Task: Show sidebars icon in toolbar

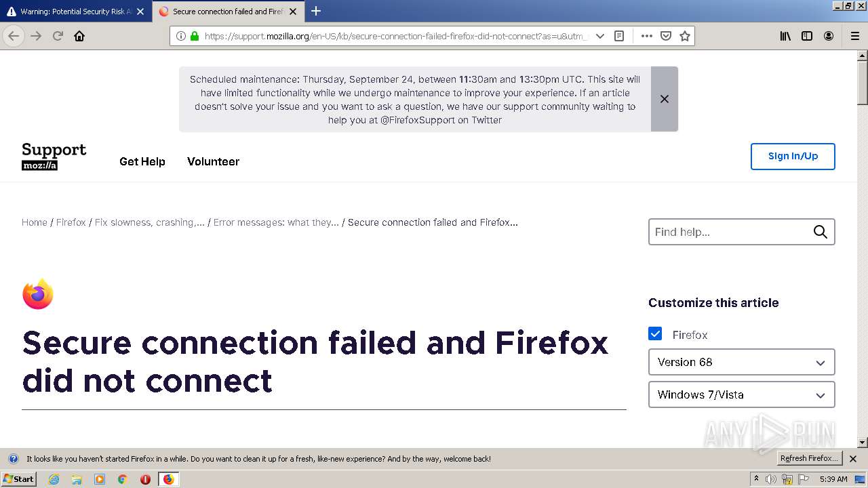Action: (x=807, y=37)
